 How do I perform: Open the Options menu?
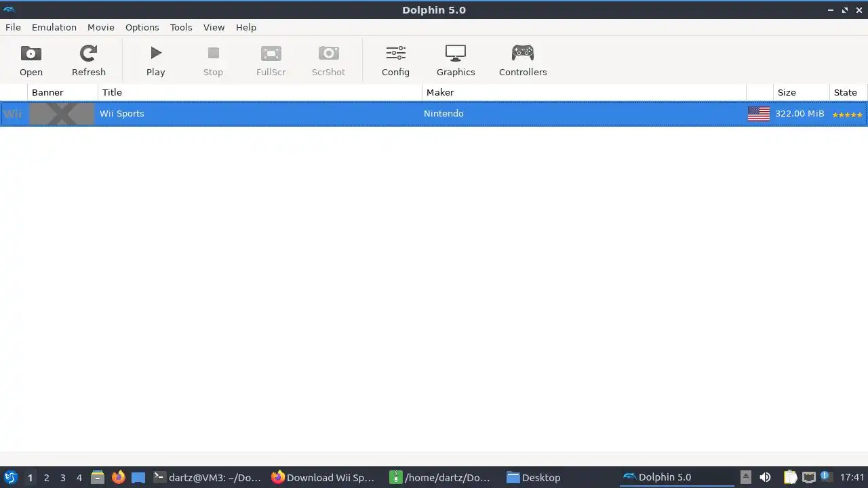point(142,27)
